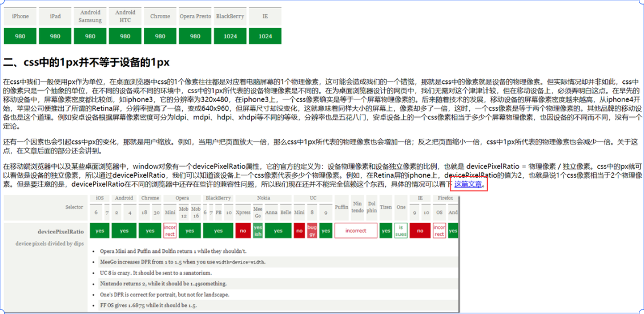Click the Mob 12 sub-header under Opera

[x=184, y=212]
